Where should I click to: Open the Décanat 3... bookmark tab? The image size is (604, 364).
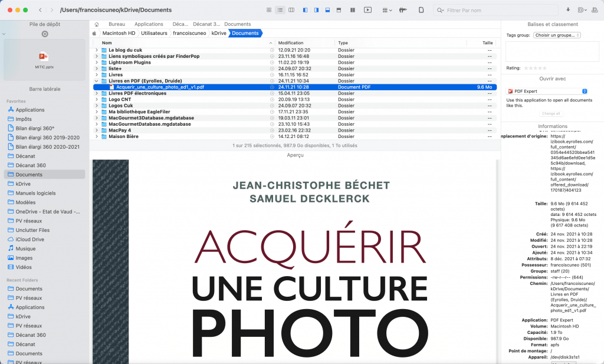[x=206, y=24]
